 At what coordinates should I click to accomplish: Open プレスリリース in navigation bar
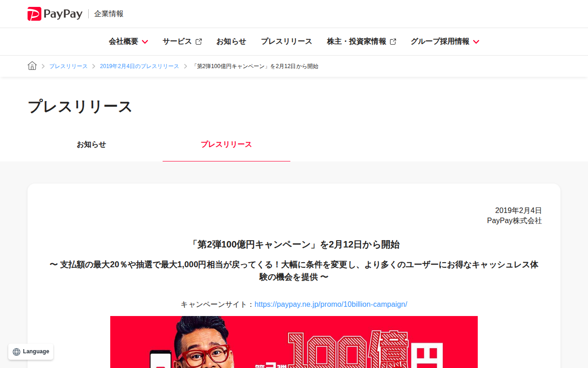pyautogui.click(x=286, y=41)
